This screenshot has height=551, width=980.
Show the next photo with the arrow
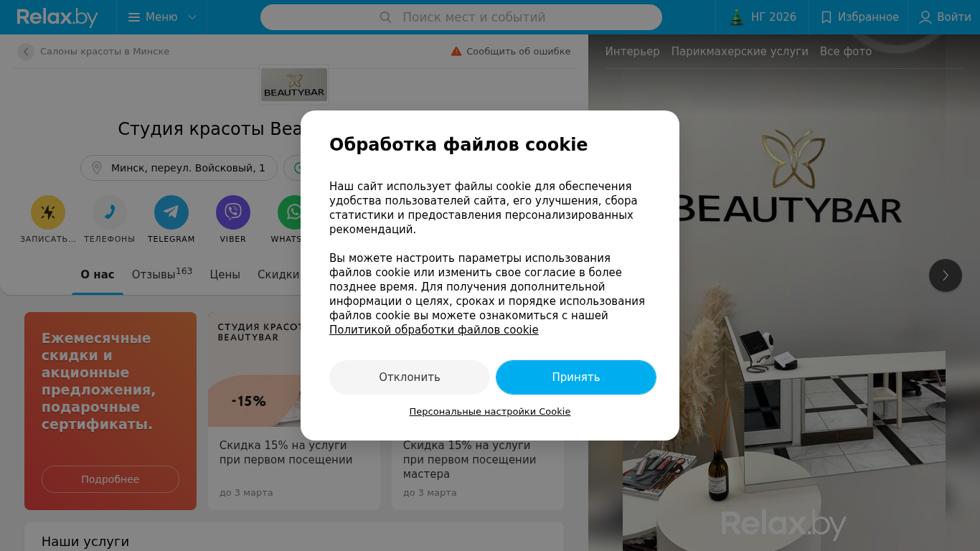946,275
